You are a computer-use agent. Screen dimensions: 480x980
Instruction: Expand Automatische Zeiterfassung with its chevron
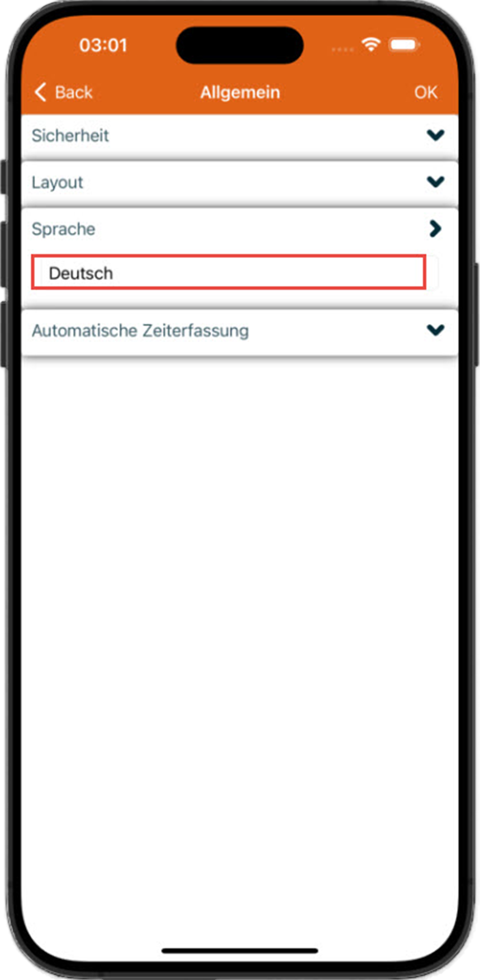[435, 330]
